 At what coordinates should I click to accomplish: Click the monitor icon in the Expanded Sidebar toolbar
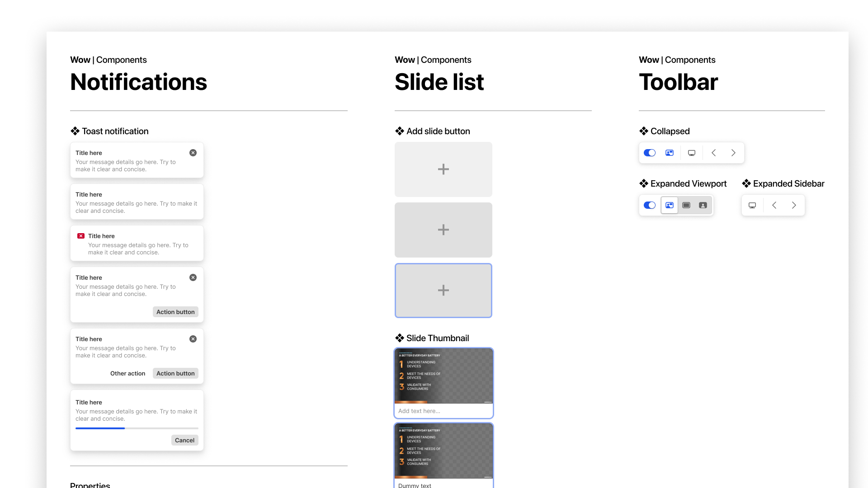click(752, 205)
